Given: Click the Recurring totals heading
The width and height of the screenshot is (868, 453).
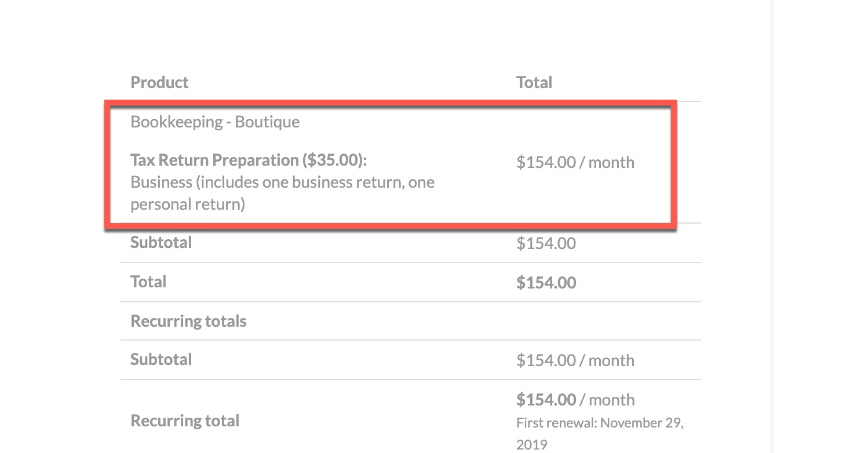Looking at the screenshot, I should (x=188, y=321).
